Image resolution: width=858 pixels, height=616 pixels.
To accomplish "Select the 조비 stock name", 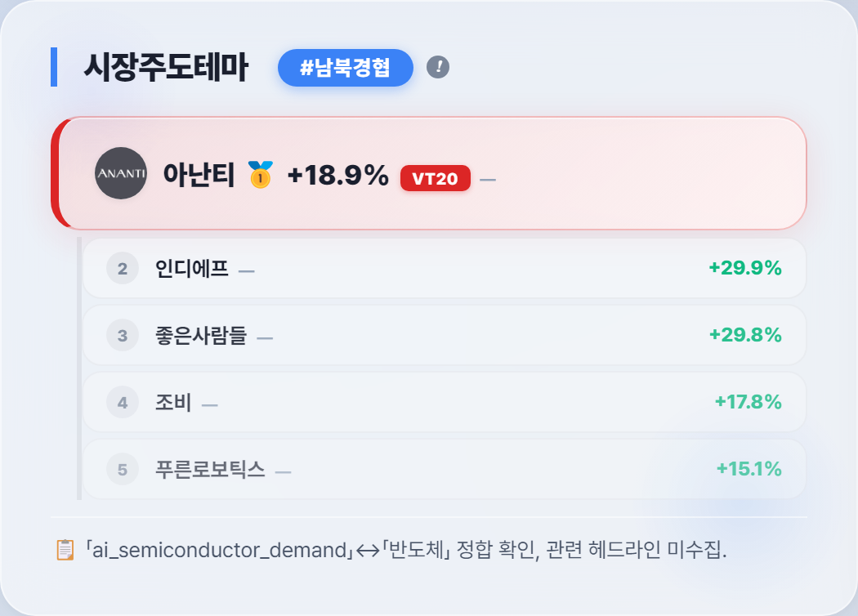I will tap(173, 403).
